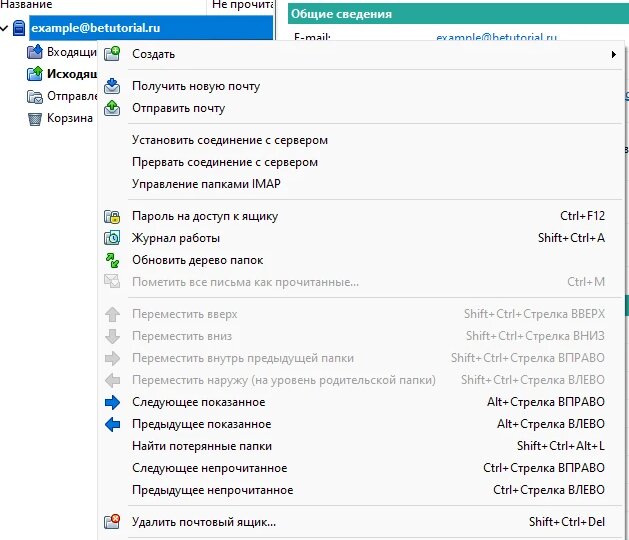Select Отправить почту

coord(361,108)
